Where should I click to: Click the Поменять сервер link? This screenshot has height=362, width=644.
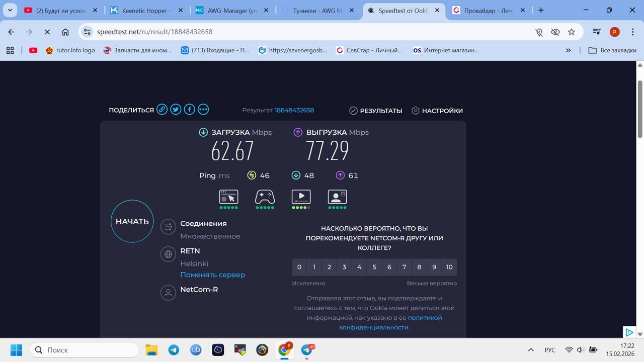213,275
